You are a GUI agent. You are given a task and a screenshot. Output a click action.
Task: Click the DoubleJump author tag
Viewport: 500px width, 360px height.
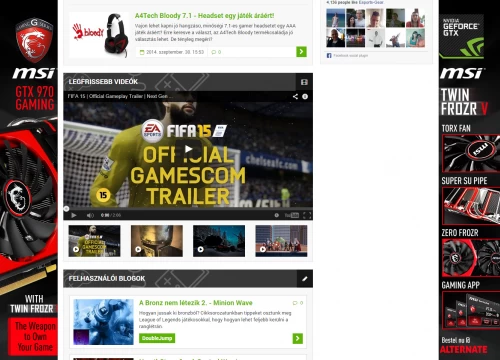click(x=157, y=338)
